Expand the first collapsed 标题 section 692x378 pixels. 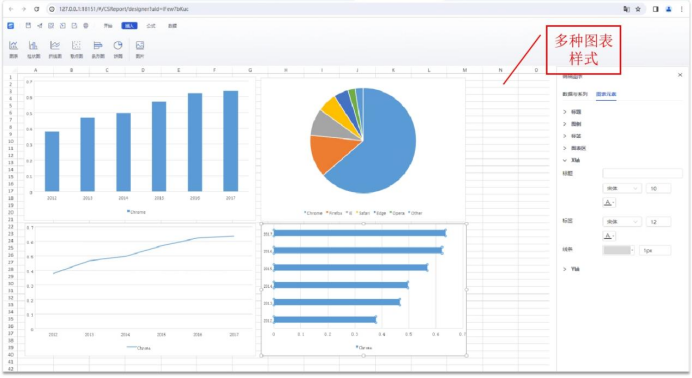572,112
